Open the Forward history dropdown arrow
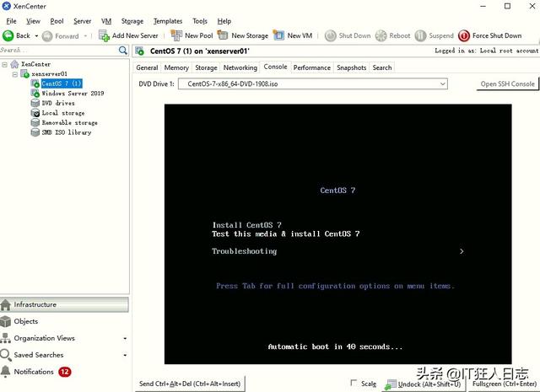This screenshot has width=540, height=392. [x=85, y=35]
